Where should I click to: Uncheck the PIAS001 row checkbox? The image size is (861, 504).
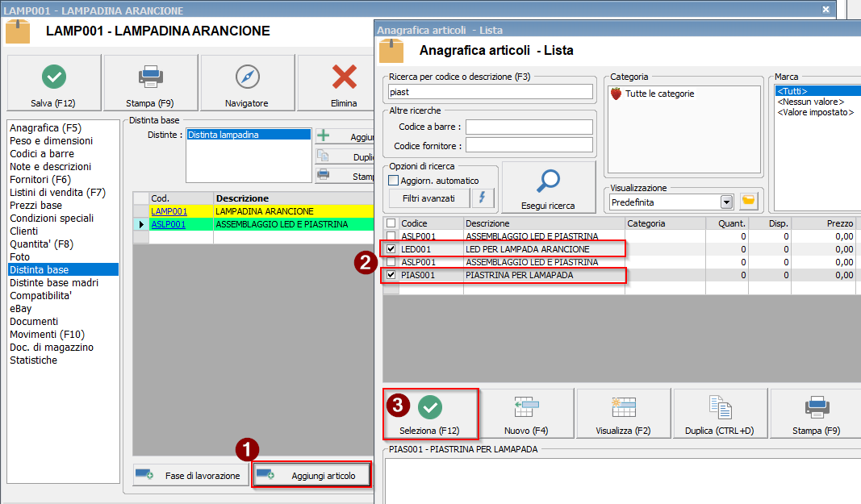pyautogui.click(x=391, y=275)
